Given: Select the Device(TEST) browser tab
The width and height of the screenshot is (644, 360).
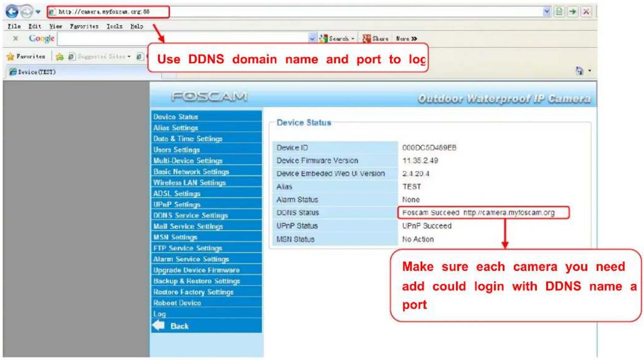Looking at the screenshot, I should [33, 72].
